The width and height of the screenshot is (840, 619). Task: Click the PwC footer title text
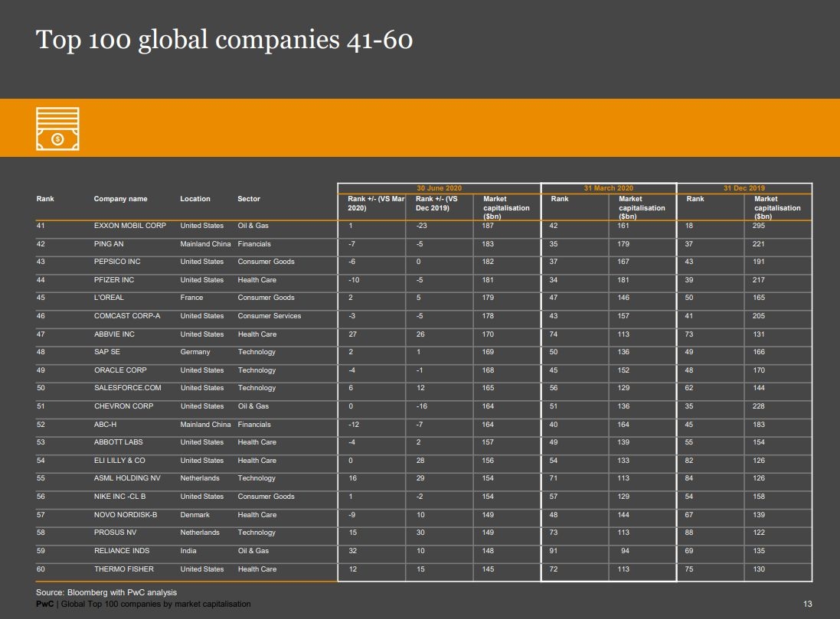point(143,604)
